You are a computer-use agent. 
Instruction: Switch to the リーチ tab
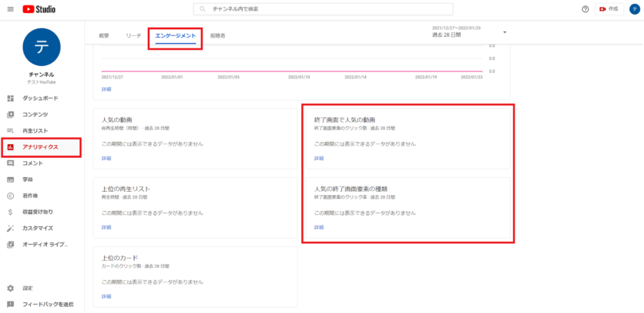[133, 36]
